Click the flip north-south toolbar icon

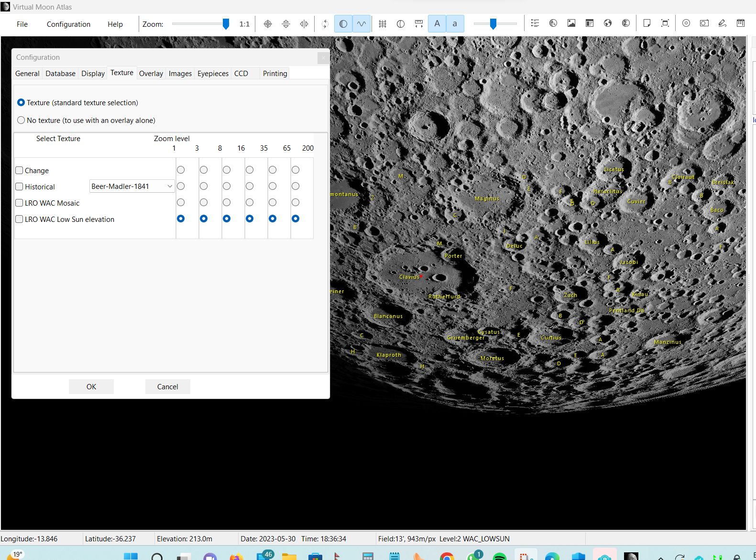[x=286, y=24]
